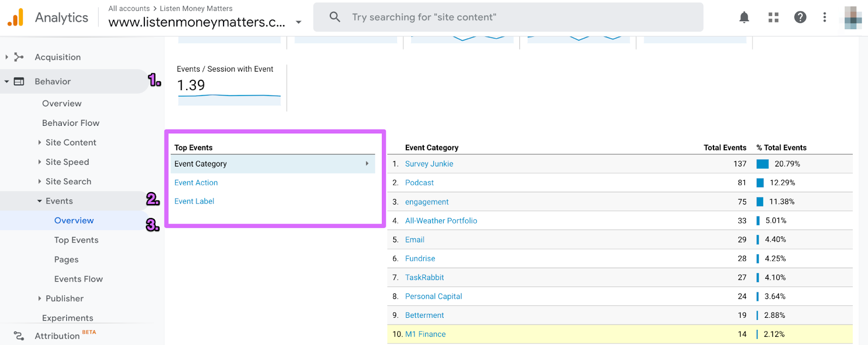Click the 1.39 metric value
This screenshot has height=345, width=868.
(x=191, y=86)
